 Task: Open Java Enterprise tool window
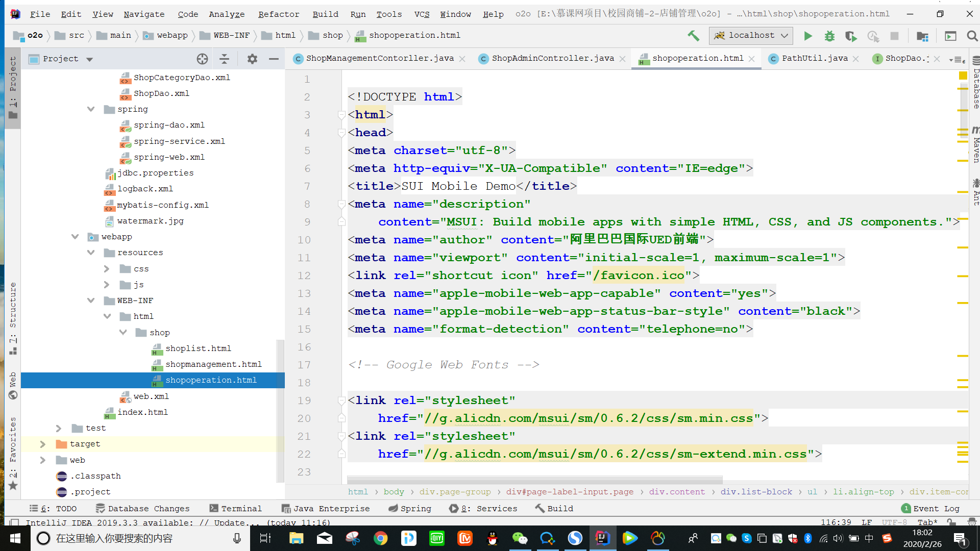point(326,509)
